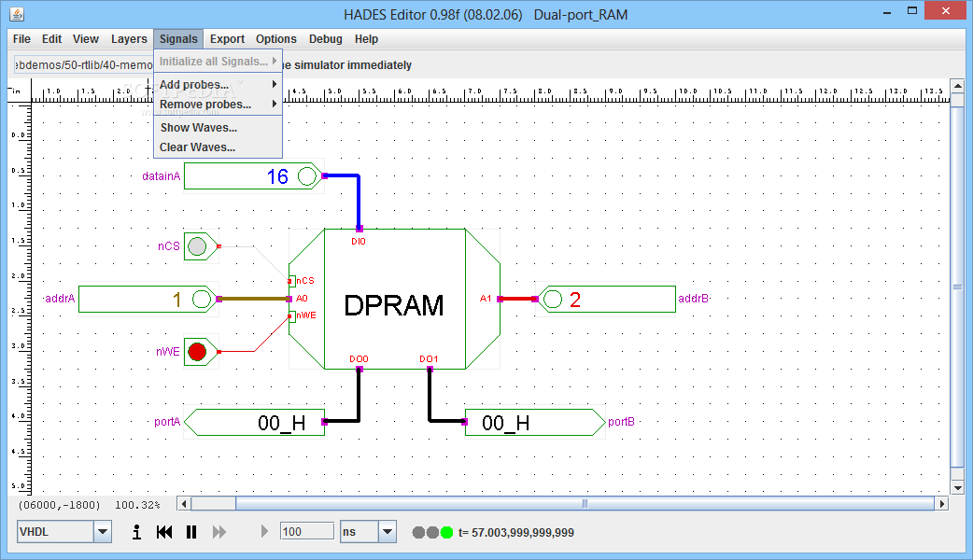
Task: Pause the simulation
Action: 191,532
